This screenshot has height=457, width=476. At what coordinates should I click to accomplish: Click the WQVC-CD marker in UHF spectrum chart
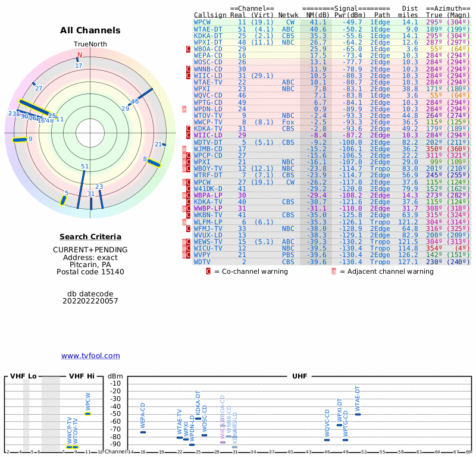point(327,440)
